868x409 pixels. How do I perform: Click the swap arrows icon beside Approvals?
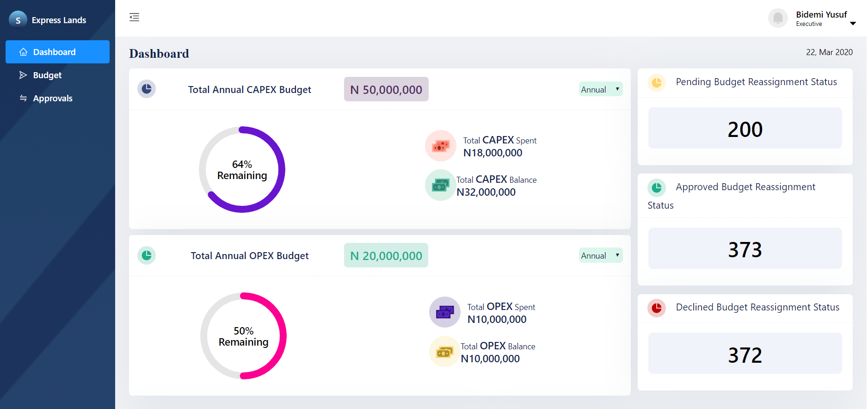[x=23, y=98]
